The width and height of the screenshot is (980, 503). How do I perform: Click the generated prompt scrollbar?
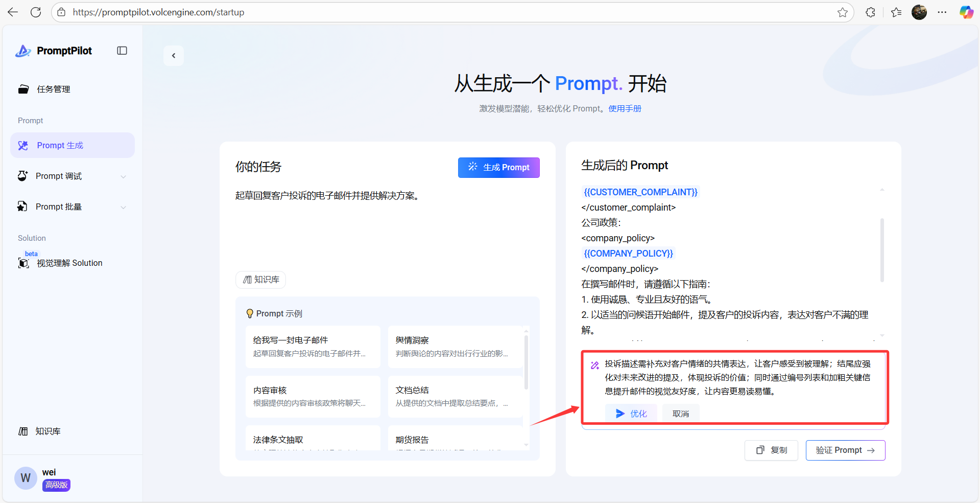tap(882, 250)
